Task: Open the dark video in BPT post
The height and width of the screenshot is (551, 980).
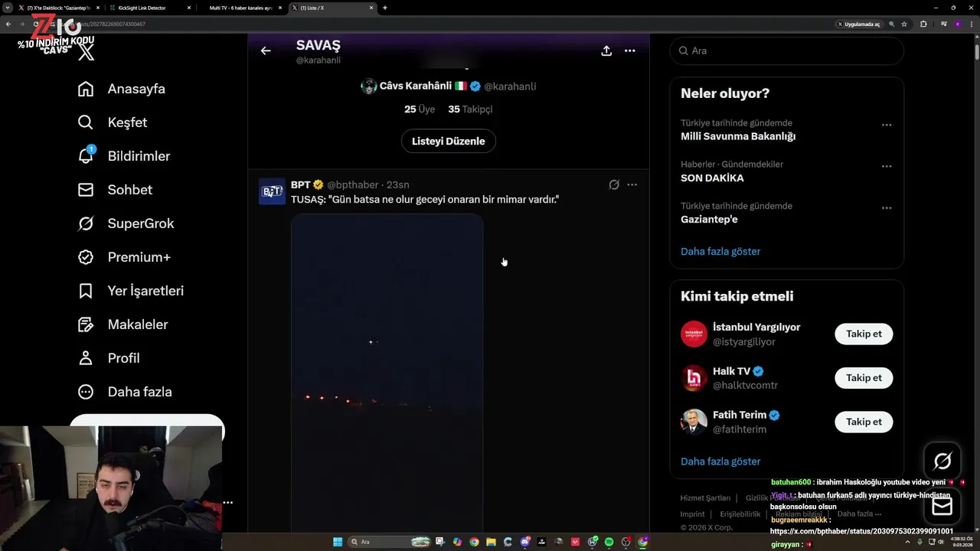Action: click(x=387, y=373)
